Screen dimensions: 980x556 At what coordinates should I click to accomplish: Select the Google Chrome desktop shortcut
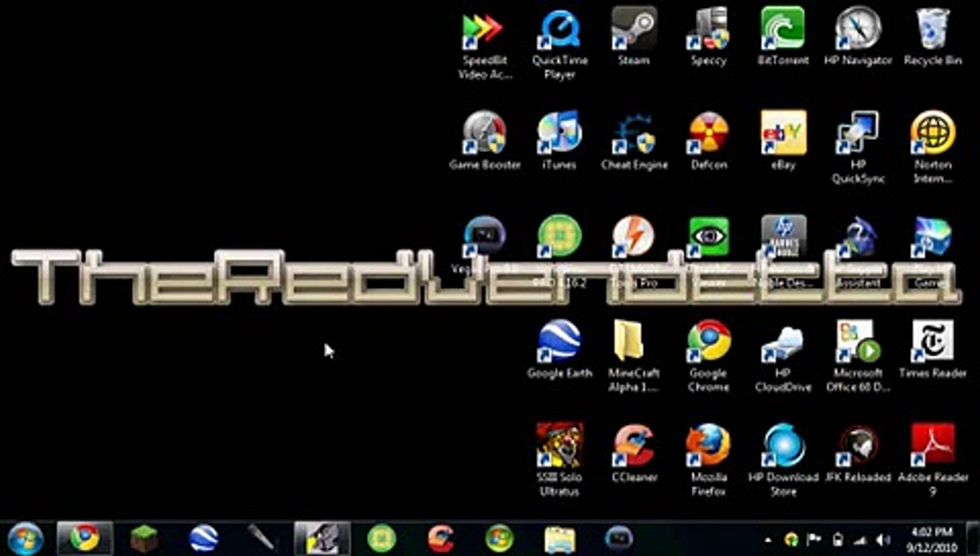point(709,356)
